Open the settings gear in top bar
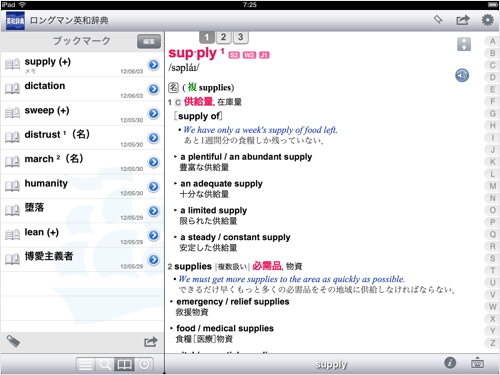The image size is (500, 375). [x=487, y=20]
